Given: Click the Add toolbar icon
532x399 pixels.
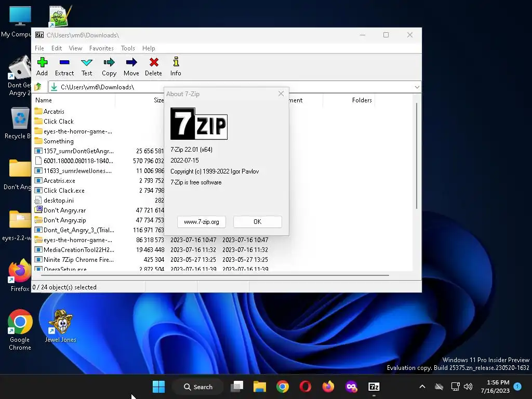Looking at the screenshot, I should pos(42,66).
